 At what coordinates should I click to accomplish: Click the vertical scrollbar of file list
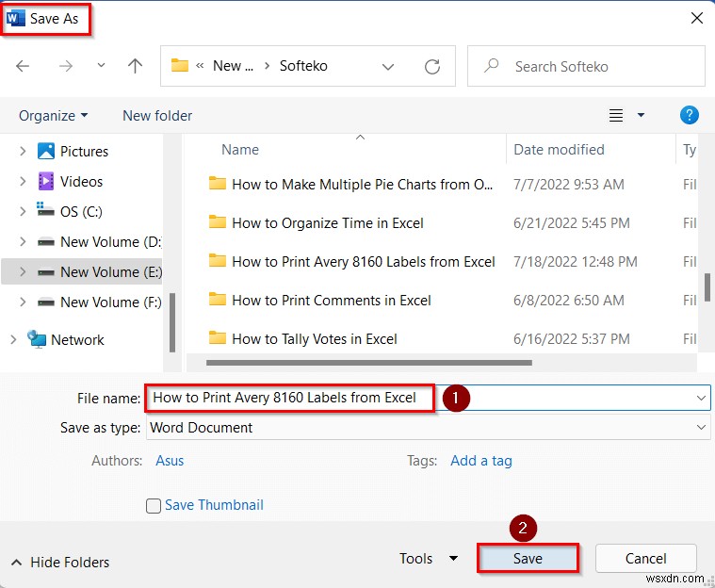coord(707,287)
